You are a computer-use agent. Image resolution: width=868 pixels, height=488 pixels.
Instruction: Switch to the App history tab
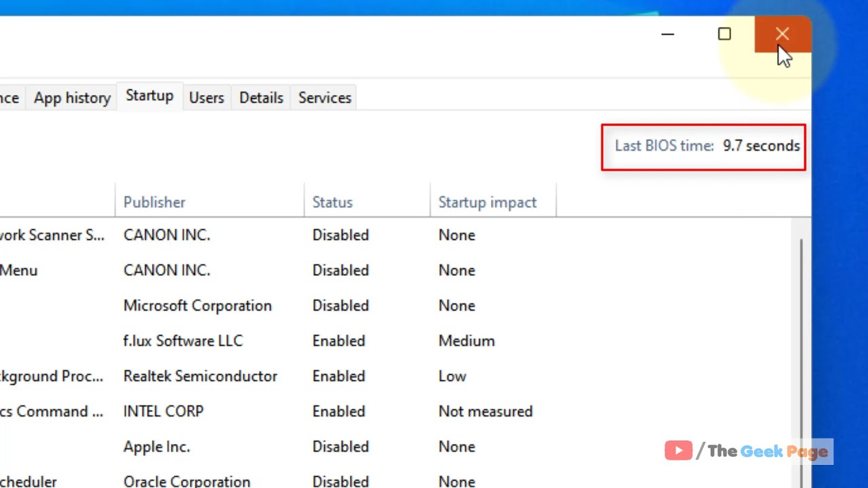click(x=72, y=98)
